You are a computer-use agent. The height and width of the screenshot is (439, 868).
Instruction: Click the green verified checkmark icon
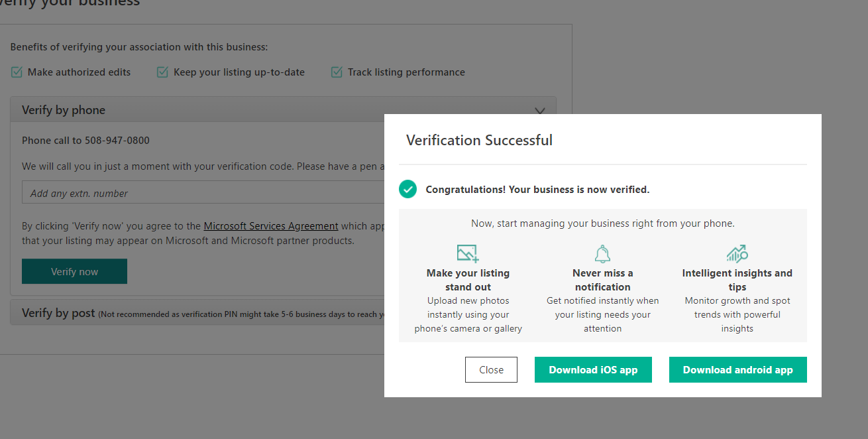tap(407, 189)
